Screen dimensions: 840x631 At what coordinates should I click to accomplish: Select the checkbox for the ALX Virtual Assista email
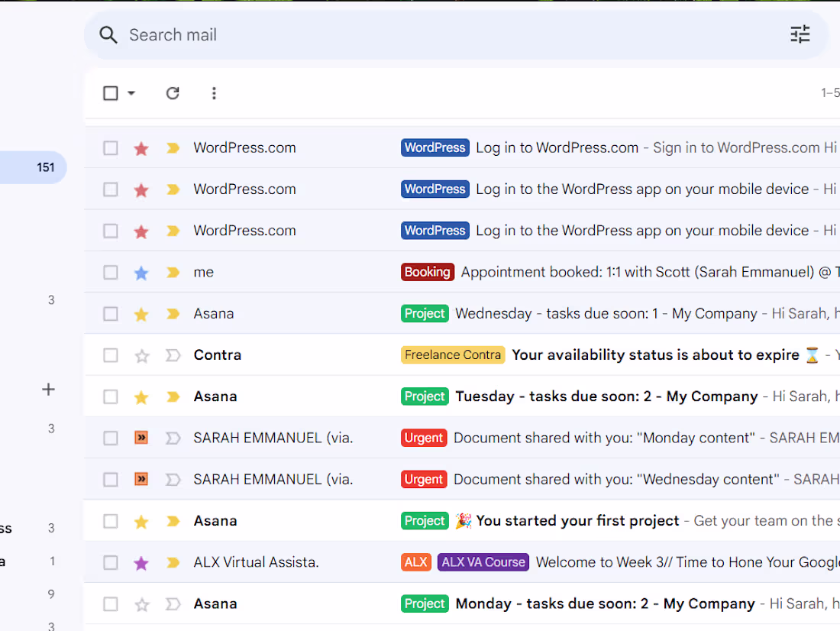110,561
